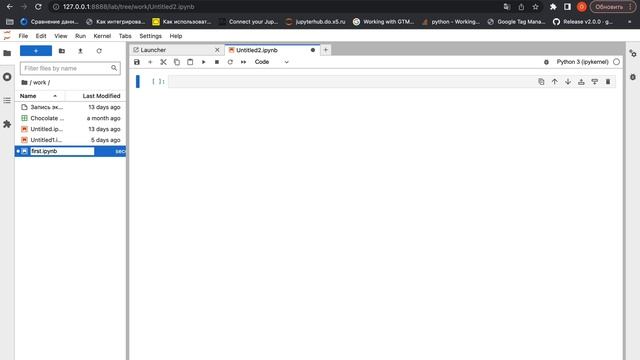This screenshot has width=640, height=360.
Task: Open Extension Manager puzzle icon
Action: pyautogui.click(x=7, y=124)
